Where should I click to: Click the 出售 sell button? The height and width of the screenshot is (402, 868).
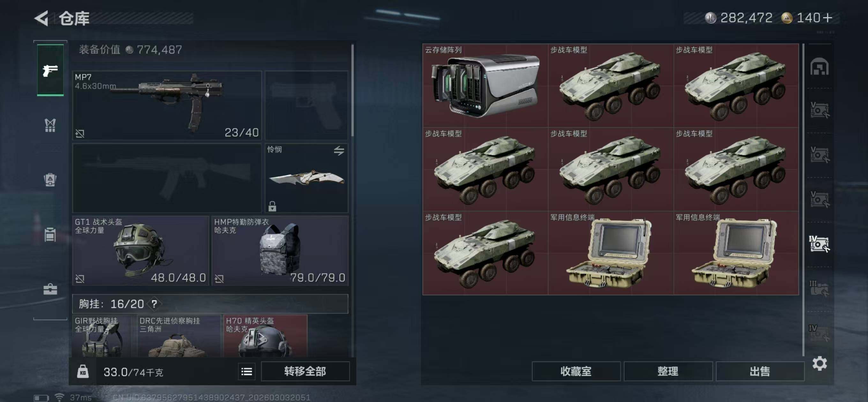coord(760,371)
